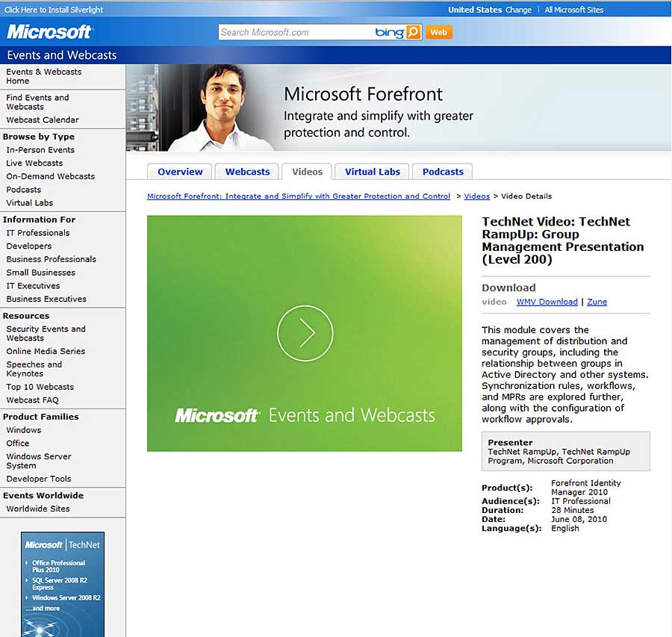Select Developers in the sidebar
The height and width of the screenshot is (637, 672).
28,246
